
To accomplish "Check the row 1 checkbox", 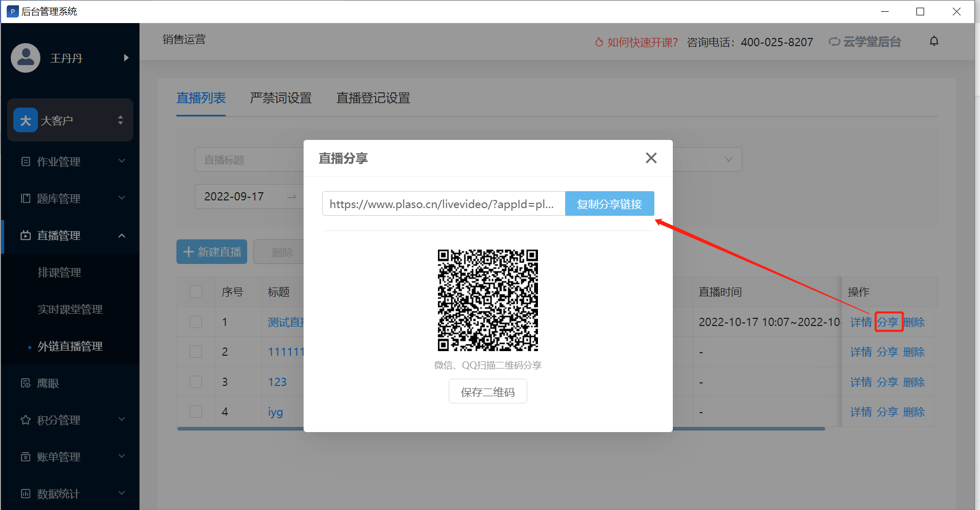I will pos(196,322).
